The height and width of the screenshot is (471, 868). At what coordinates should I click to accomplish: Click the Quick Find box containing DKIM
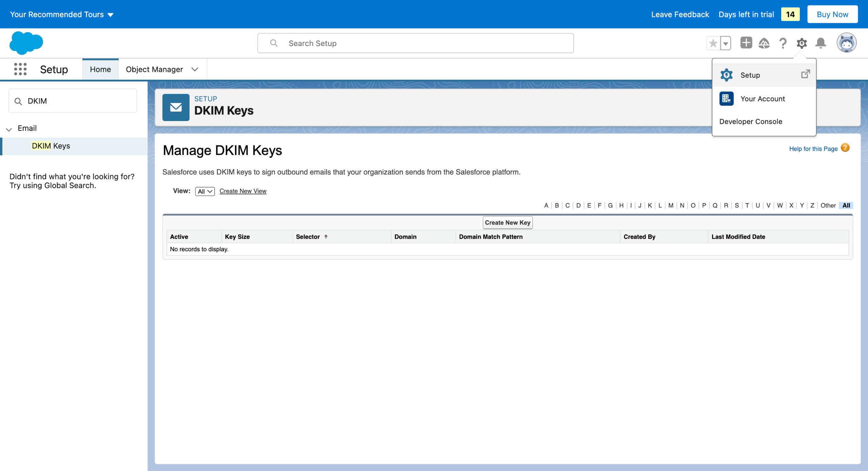(73, 101)
